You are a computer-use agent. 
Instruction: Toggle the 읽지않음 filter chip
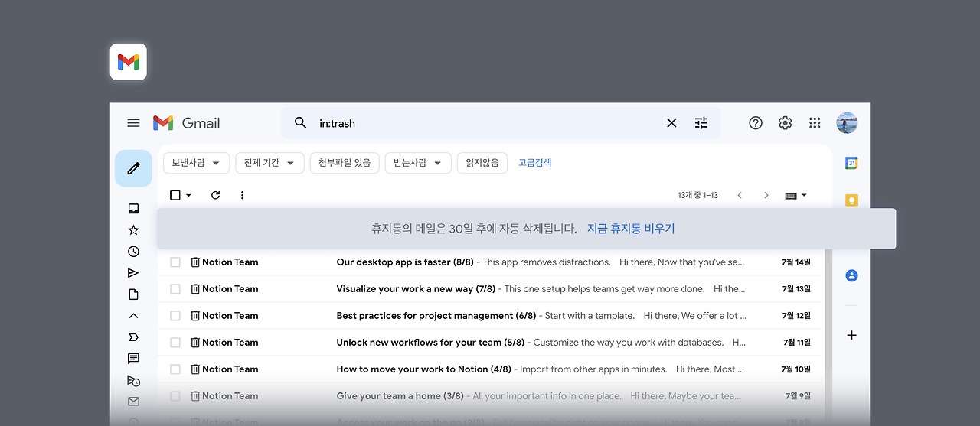point(482,163)
